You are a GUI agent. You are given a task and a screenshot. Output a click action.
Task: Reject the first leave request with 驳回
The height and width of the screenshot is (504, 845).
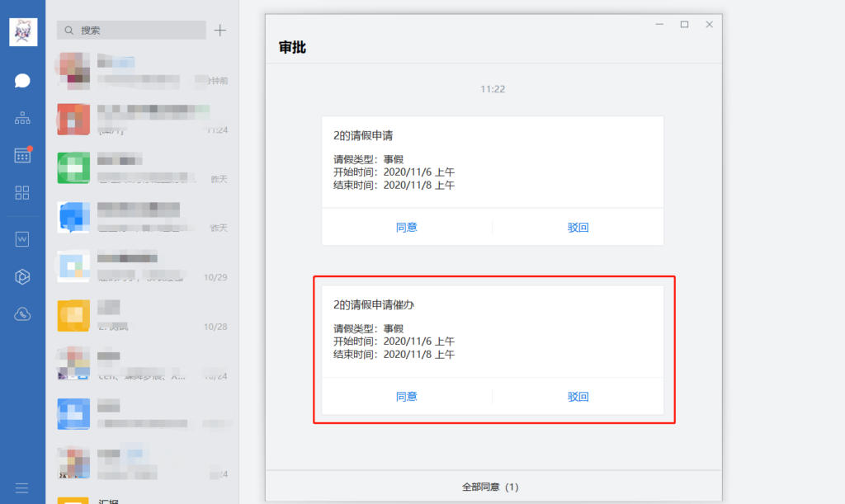point(578,226)
